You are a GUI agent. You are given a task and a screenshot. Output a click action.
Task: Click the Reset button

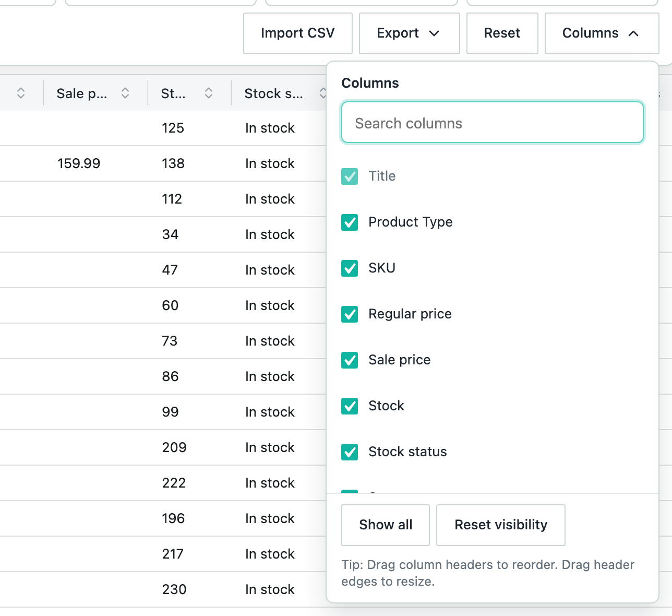(502, 33)
